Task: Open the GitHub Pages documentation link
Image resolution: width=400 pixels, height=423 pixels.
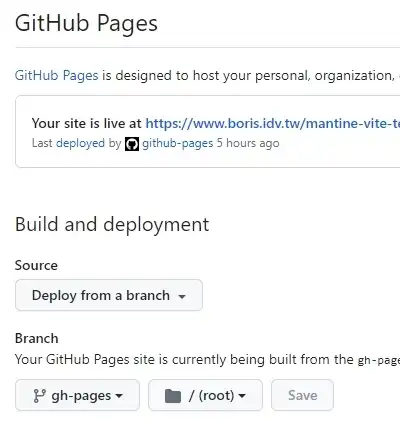Action: coord(57,76)
